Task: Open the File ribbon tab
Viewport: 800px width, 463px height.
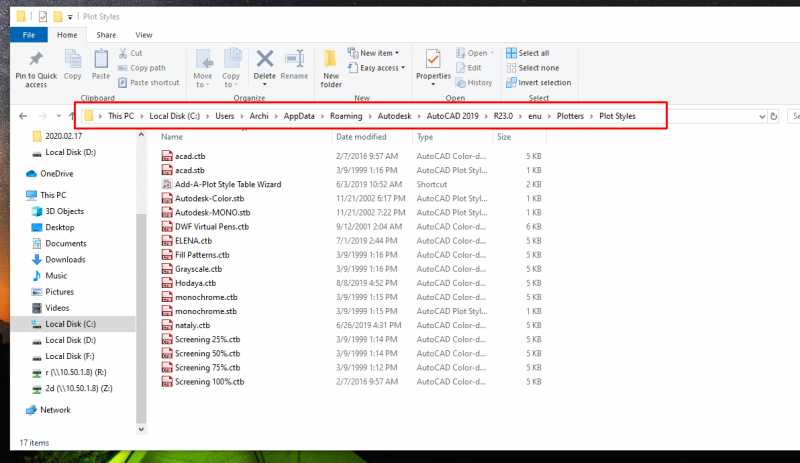Action: (x=29, y=35)
